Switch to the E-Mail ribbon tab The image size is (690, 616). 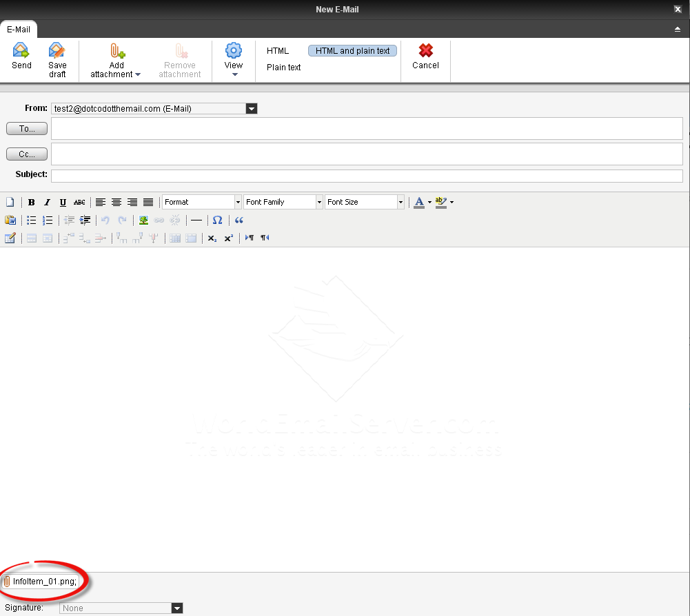coord(19,30)
